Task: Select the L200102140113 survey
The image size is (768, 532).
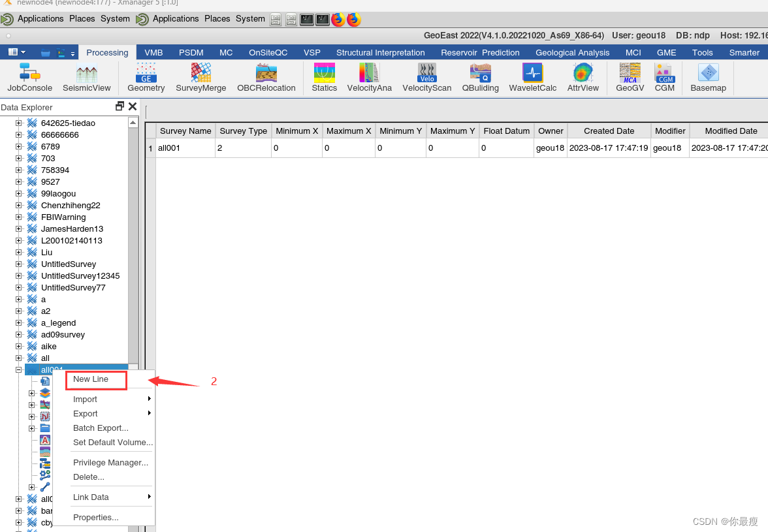Action: (72, 240)
